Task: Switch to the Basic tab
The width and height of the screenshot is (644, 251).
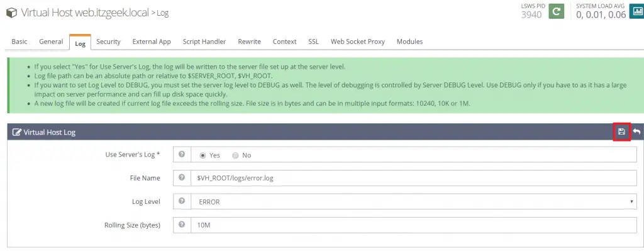Action: click(19, 42)
